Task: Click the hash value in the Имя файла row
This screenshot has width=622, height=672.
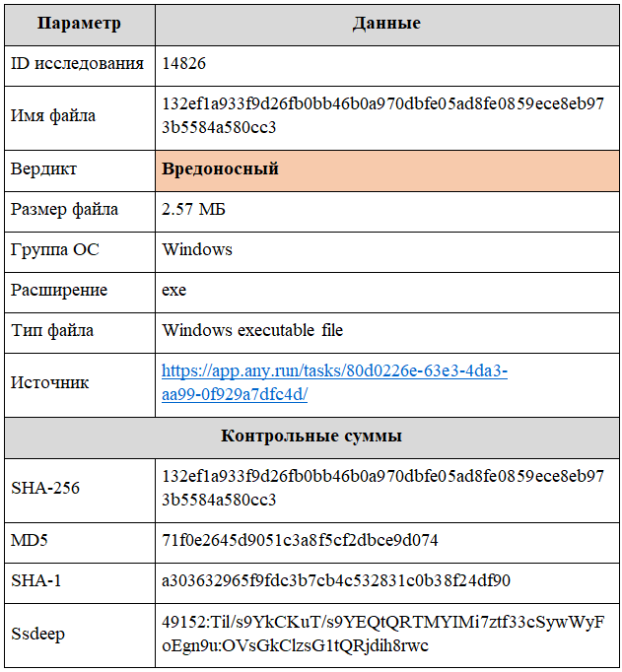Action: coord(382,115)
